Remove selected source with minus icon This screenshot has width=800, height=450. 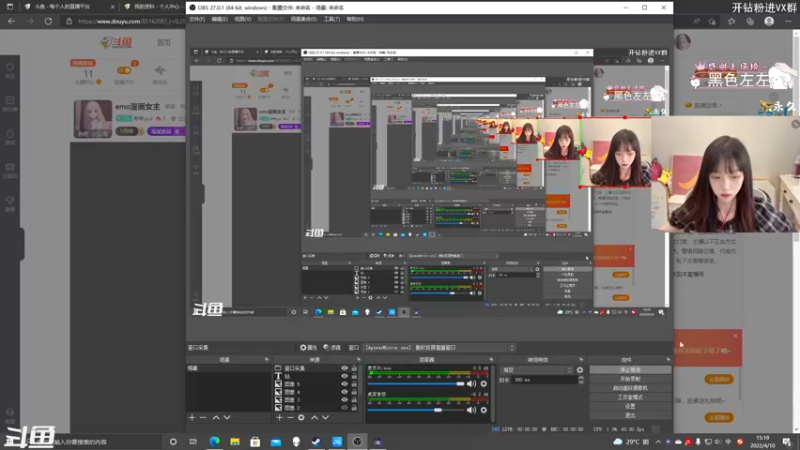point(290,417)
